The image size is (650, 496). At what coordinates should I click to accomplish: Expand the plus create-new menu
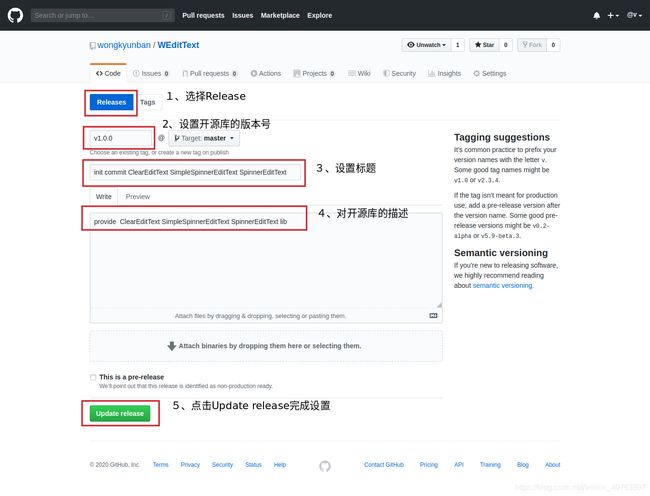pos(613,15)
